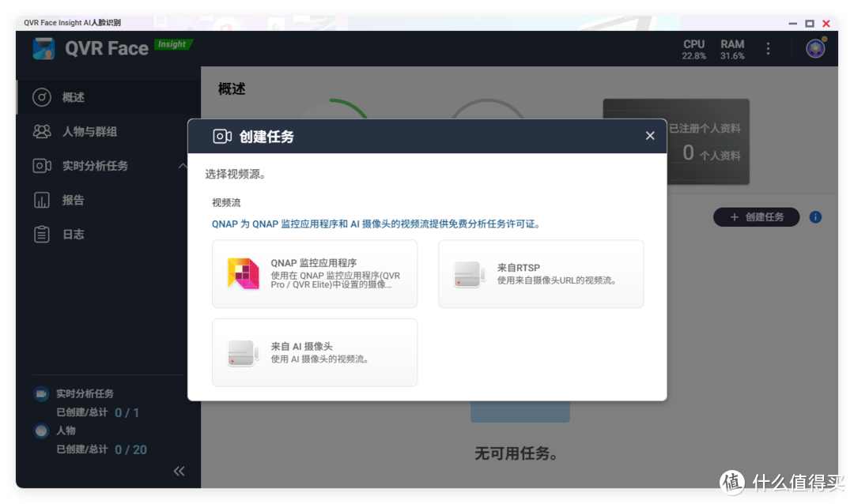Select the 来自RTSP video source card
This screenshot has height=504, width=854.
[x=541, y=274]
